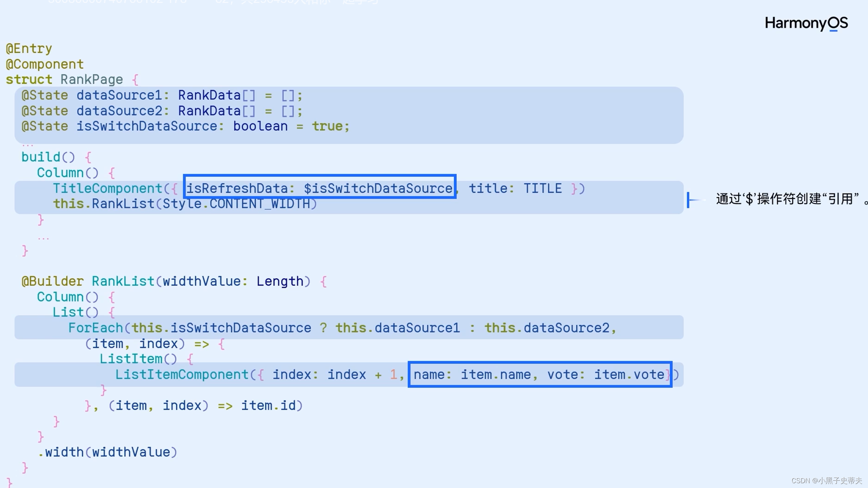
Task: Click the CSDN author watermark text
Action: [827, 481]
